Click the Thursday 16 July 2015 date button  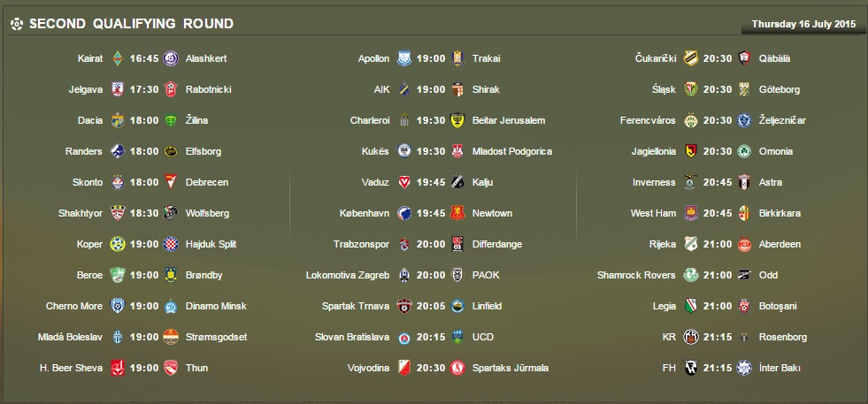(x=803, y=24)
